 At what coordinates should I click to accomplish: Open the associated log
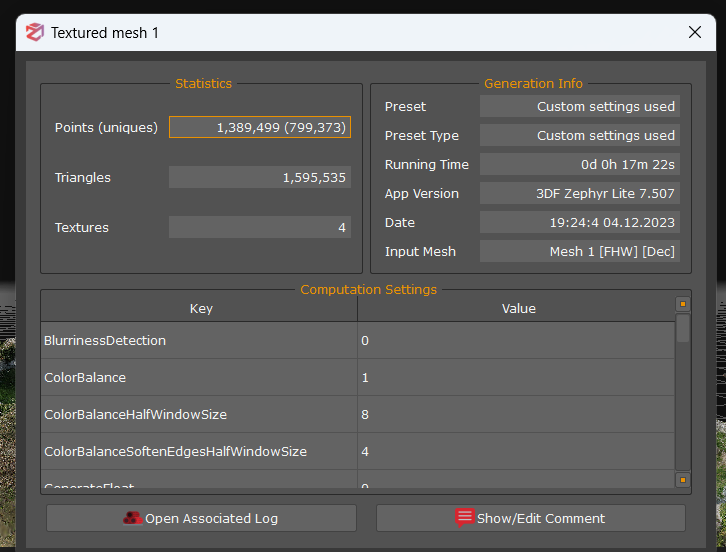[x=201, y=518]
